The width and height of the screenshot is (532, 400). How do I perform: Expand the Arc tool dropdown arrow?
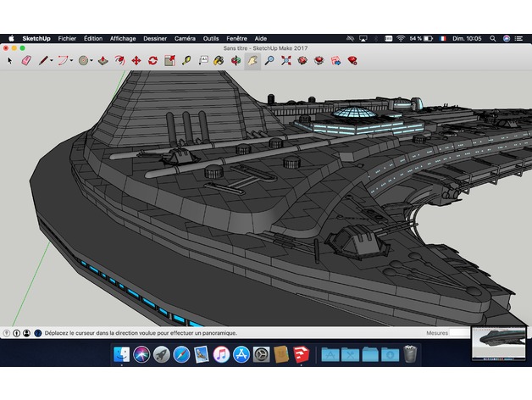coord(72,61)
